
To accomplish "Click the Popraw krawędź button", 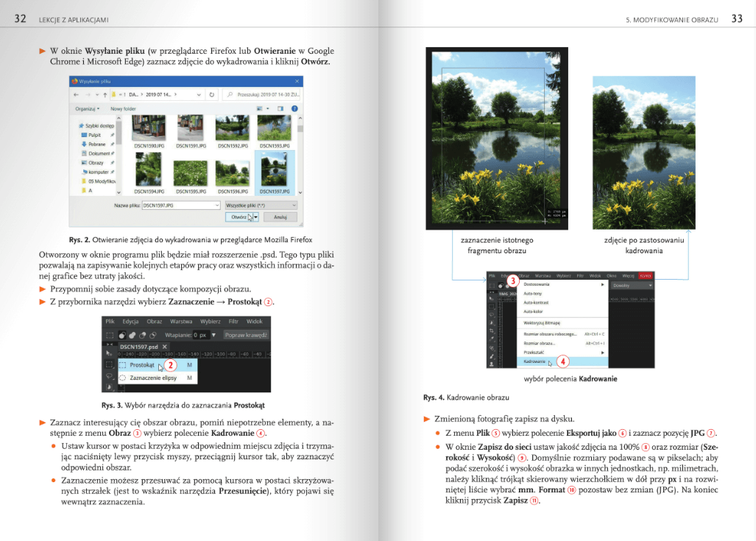I will [246, 335].
